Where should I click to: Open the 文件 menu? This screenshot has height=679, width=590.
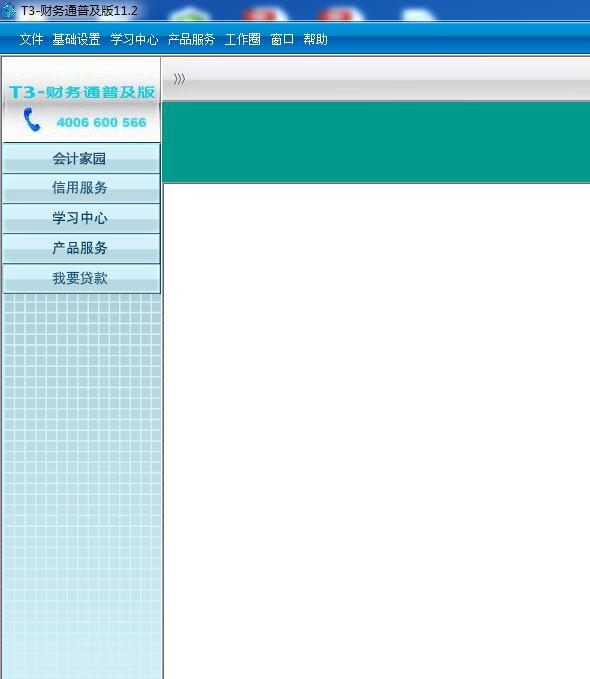coord(31,39)
